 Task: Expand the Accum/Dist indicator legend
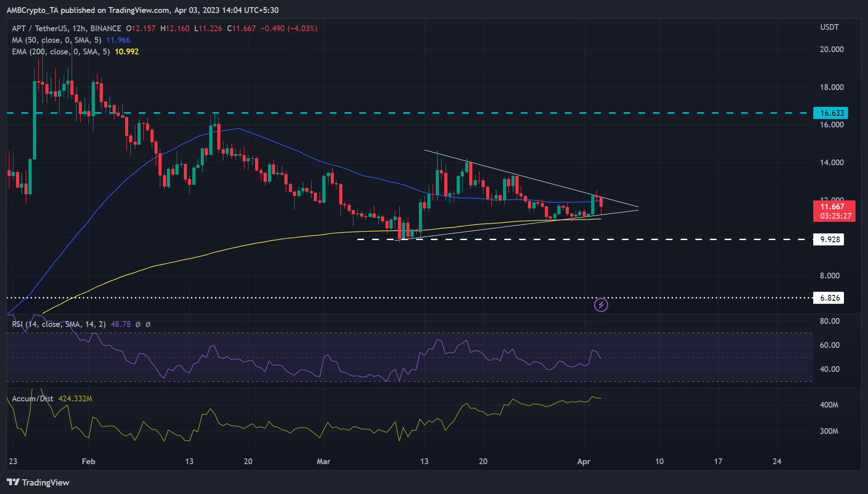pyautogui.click(x=32, y=399)
